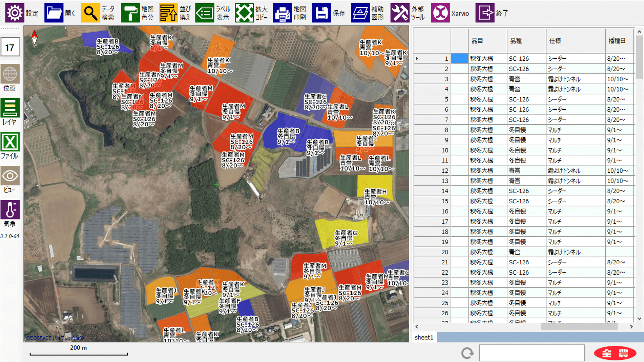Toggle the ビュー eye view panel
Viewport: 644px width, 362px height.
[10, 176]
